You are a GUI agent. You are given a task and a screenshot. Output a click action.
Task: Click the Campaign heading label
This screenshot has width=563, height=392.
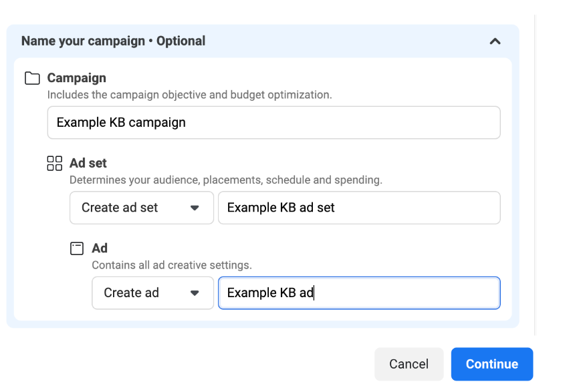(77, 78)
